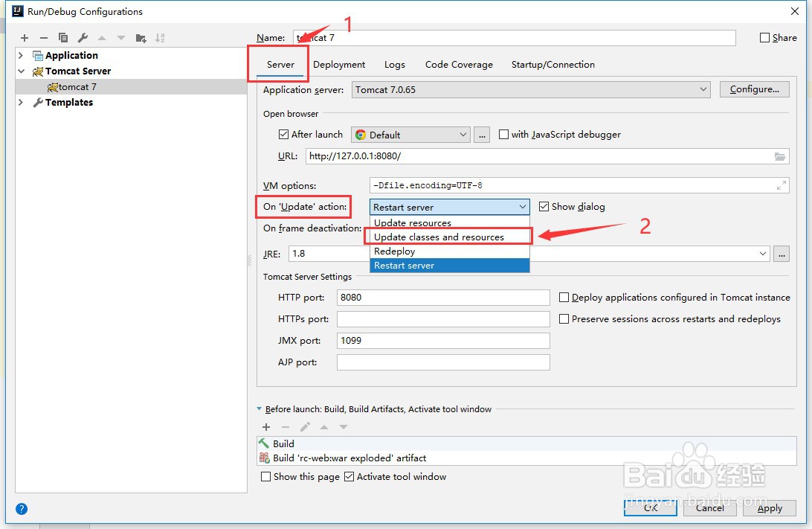Choose Restart server in dropdown list
The width and height of the screenshot is (812, 529).
click(x=449, y=266)
